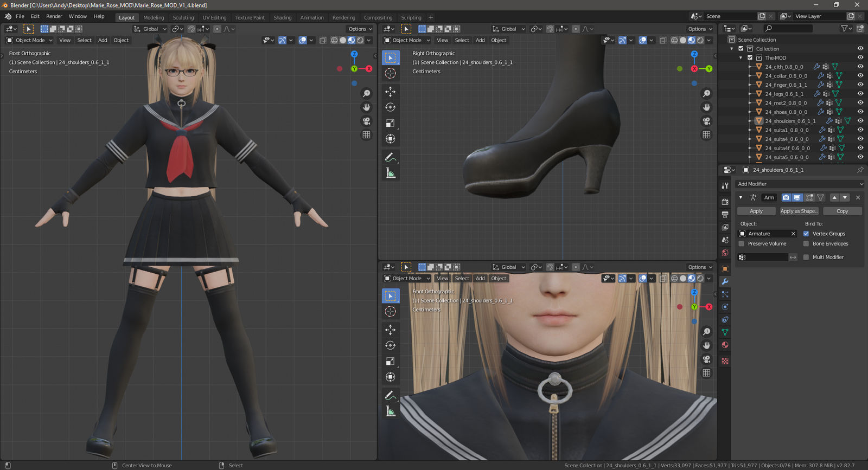The image size is (868, 470).
Task: Pin the properties editor context
Action: [x=860, y=170]
